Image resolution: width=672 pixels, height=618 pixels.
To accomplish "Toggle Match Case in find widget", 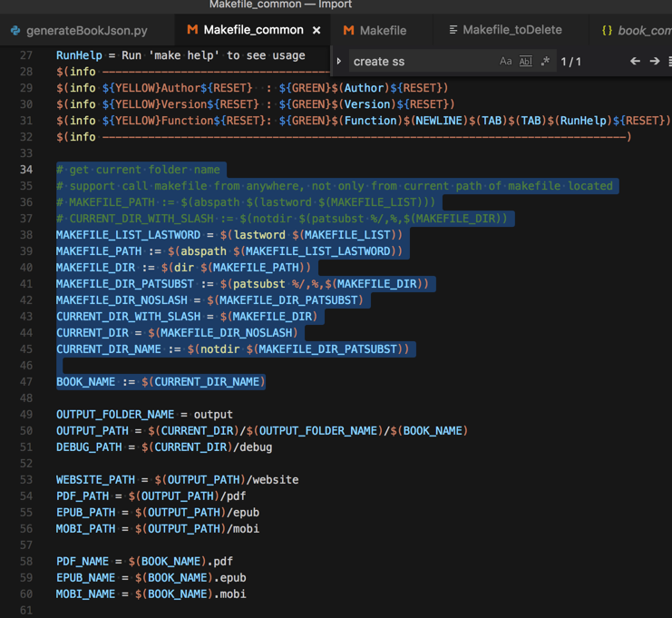I will (506, 62).
